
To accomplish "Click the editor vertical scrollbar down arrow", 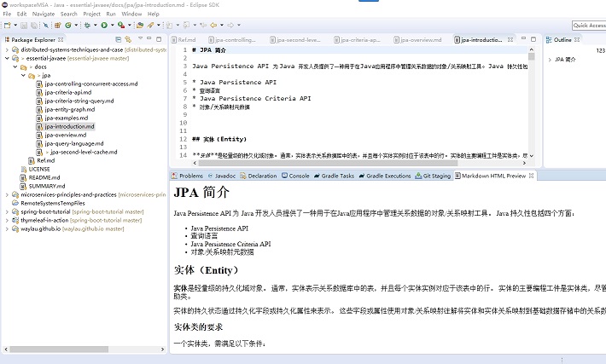I will click(x=532, y=155).
